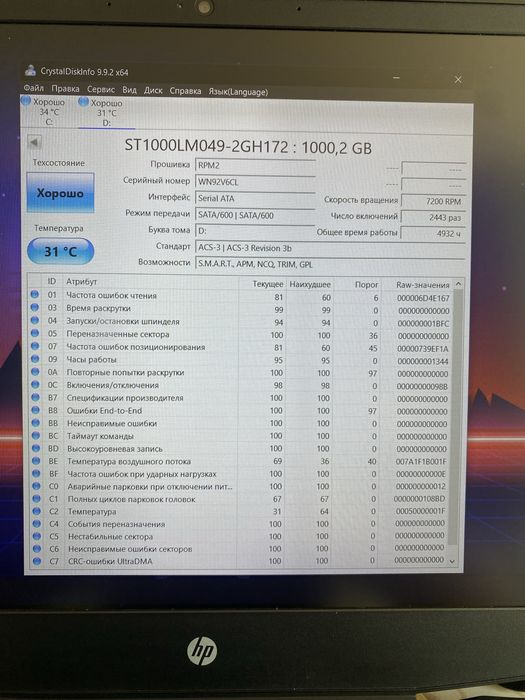Click the Буква тома field D:
Image resolution: width=525 pixels, height=700 pixels.
(255, 231)
